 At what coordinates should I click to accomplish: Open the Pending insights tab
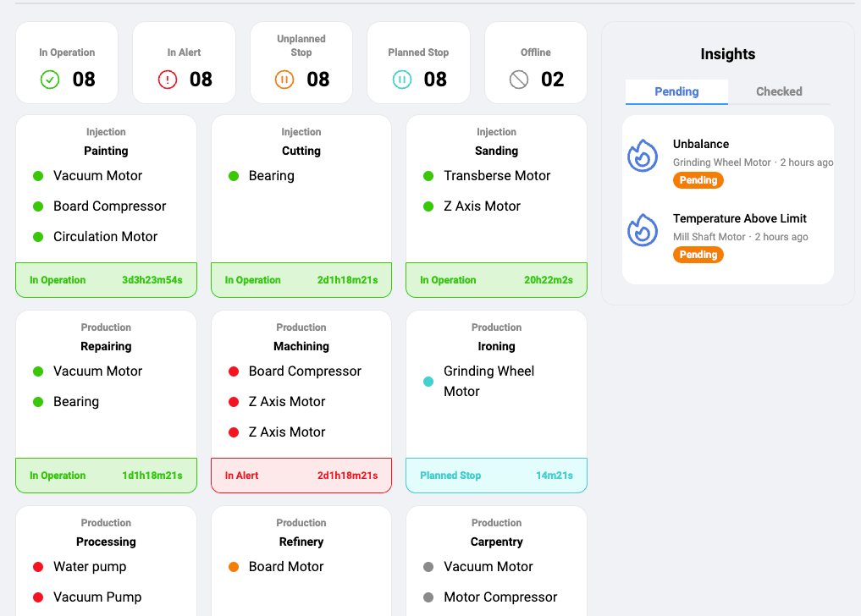click(676, 91)
